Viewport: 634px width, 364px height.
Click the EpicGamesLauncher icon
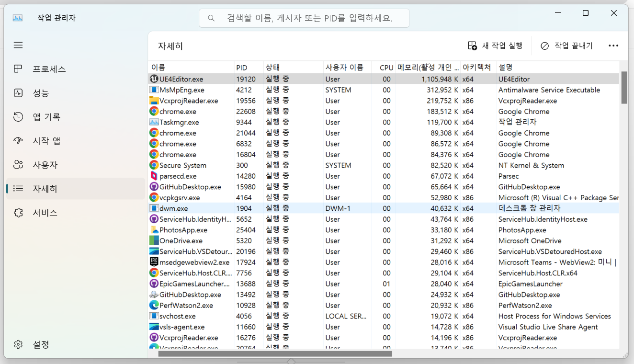tap(154, 284)
